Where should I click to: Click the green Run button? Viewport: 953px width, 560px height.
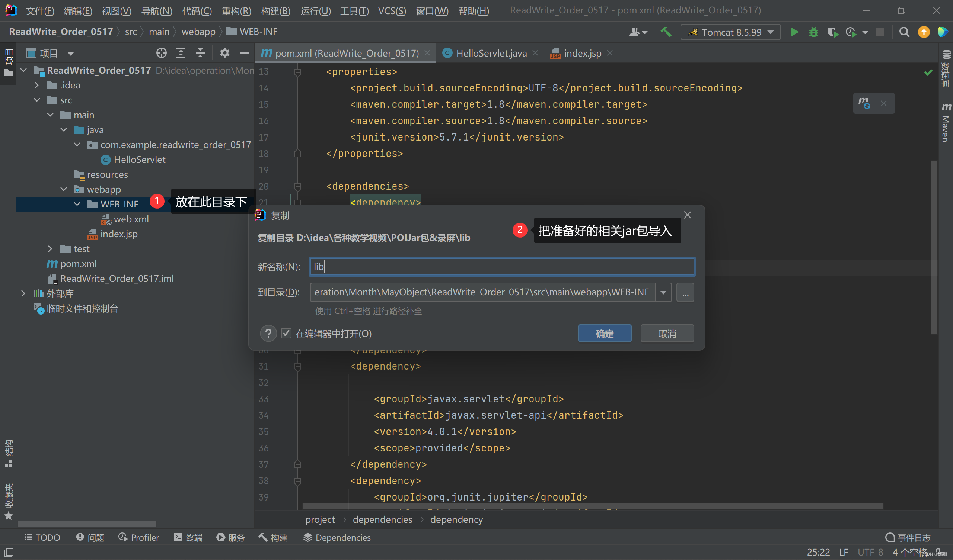[794, 32]
